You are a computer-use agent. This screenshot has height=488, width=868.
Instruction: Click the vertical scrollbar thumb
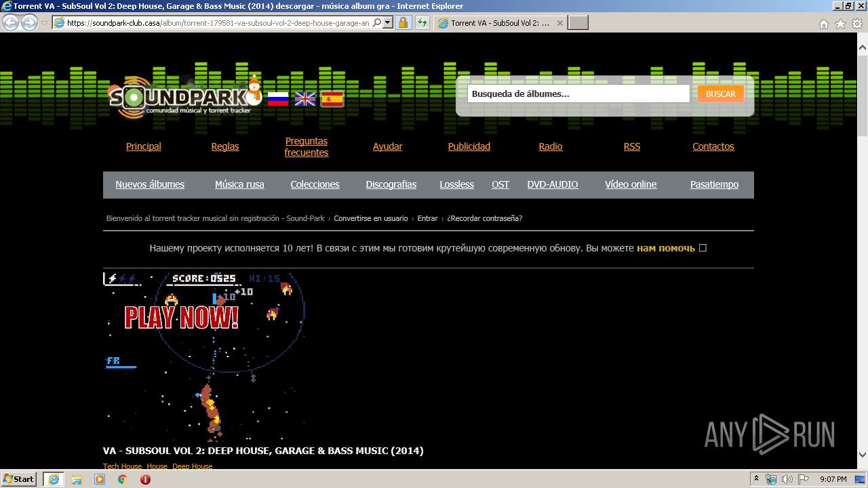click(x=862, y=96)
